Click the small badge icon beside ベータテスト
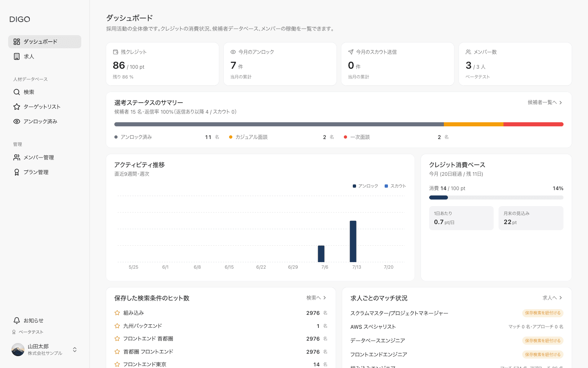The height and width of the screenshot is (368, 588). (x=14, y=332)
